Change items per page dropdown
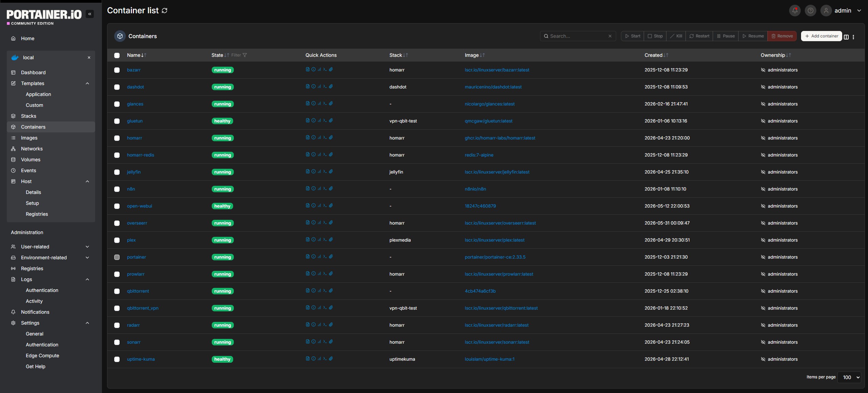Image resolution: width=868 pixels, height=393 pixels. (849, 377)
